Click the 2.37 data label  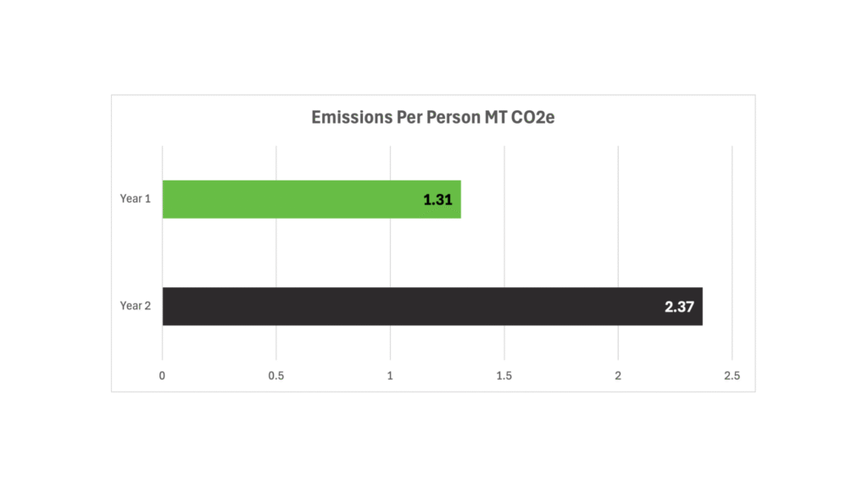point(679,307)
